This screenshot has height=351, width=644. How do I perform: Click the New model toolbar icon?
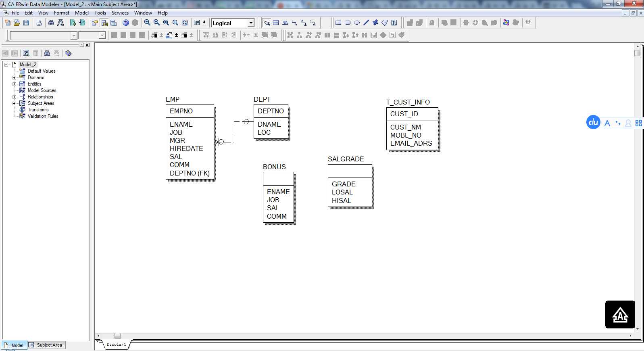click(x=8, y=23)
